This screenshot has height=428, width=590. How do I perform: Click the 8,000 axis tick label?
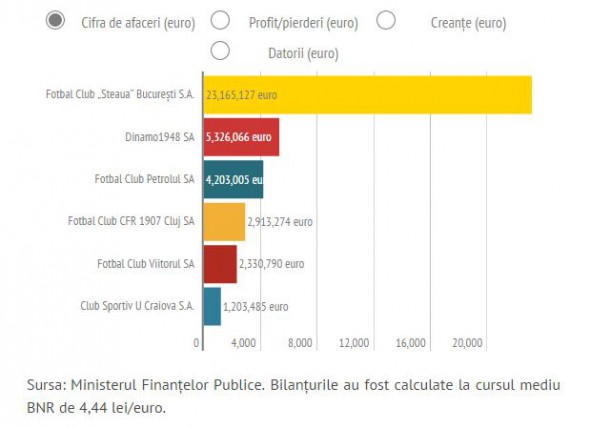tap(300, 343)
